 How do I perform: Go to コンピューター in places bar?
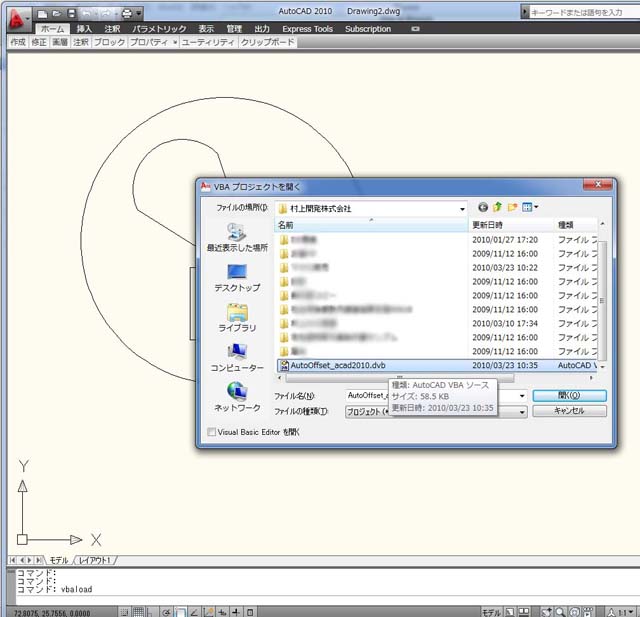pyautogui.click(x=237, y=358)
